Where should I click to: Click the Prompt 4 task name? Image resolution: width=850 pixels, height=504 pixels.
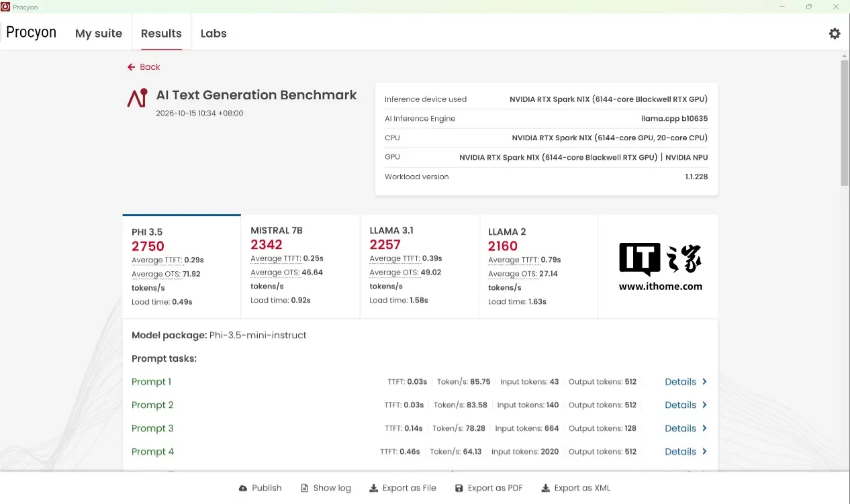click(152, 452)
